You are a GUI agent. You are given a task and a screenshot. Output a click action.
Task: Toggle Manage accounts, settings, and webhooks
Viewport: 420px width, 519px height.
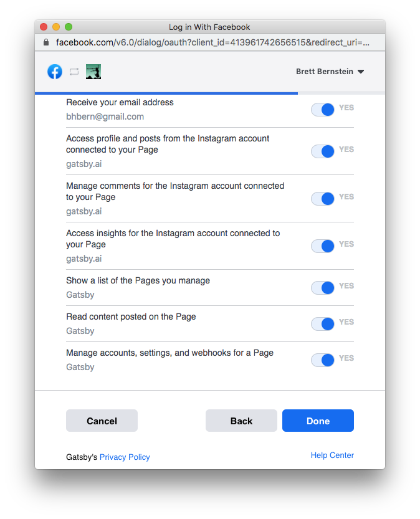point(323,359)
